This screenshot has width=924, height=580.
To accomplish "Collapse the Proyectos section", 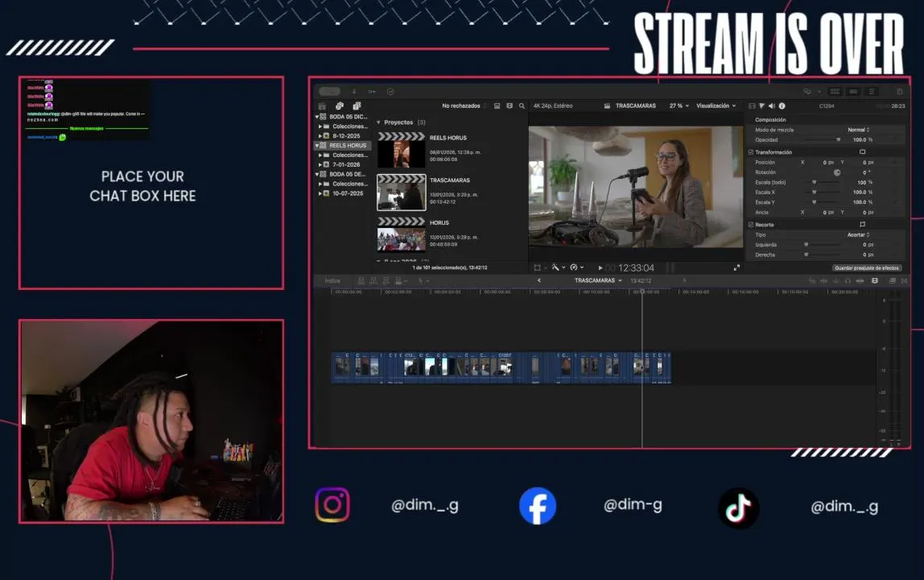I will coord(378,122).
